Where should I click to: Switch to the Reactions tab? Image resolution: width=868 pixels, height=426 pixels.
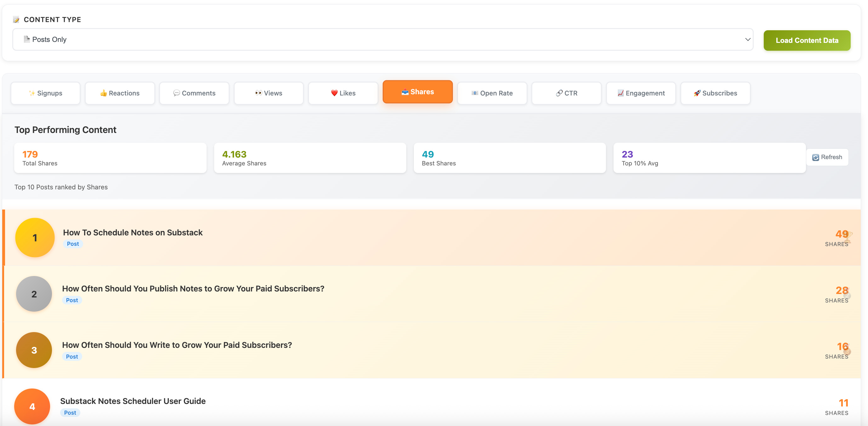click(120, 93)
